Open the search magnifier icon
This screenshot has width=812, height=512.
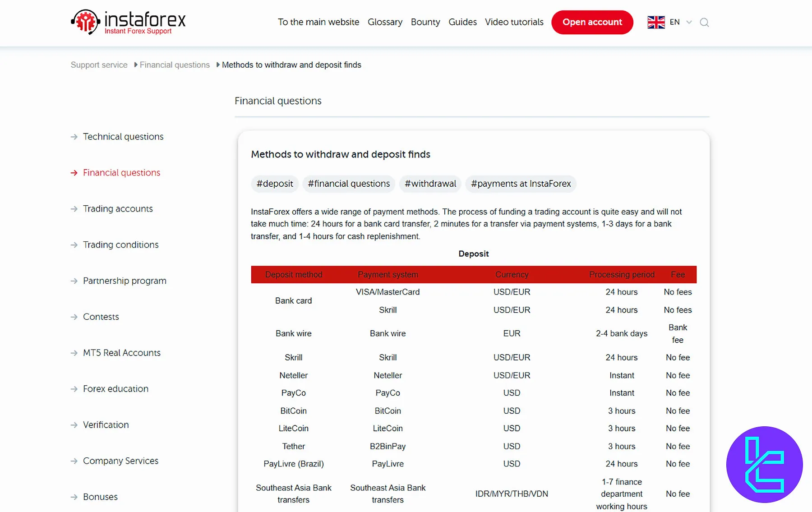coord(704,22)
